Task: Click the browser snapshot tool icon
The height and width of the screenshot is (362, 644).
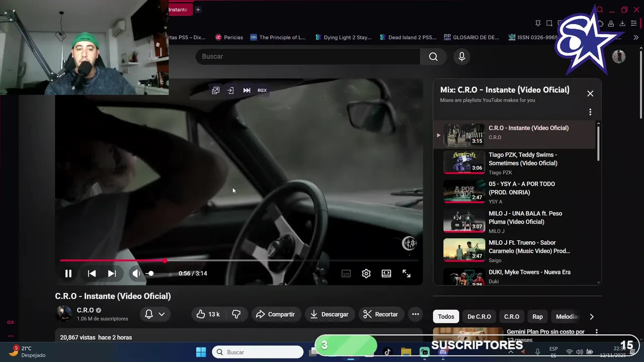Action: [x=549, y=23]
